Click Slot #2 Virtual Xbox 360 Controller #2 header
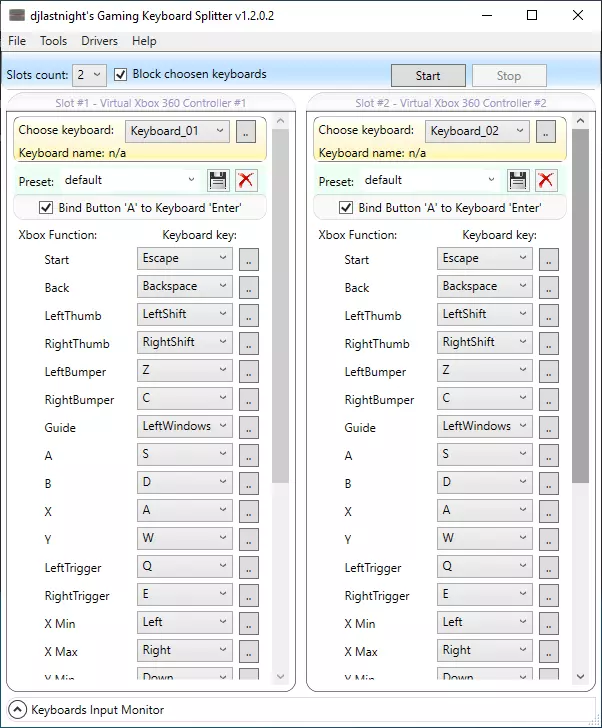Image resolution: width=602 pixels, height=728 pixels. click(x=451, y=103)
